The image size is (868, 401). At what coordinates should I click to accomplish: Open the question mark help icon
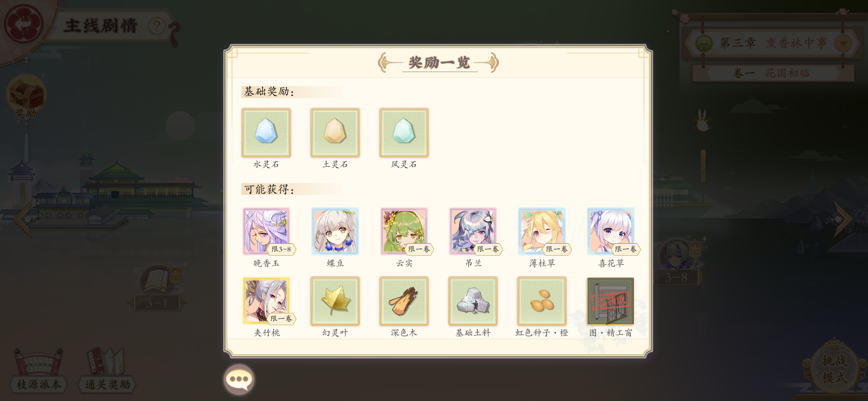click(157, 26)
